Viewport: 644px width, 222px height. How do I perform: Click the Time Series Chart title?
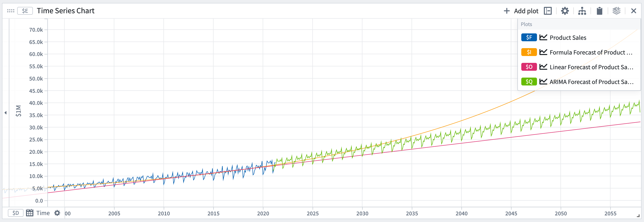click(66, 11)
